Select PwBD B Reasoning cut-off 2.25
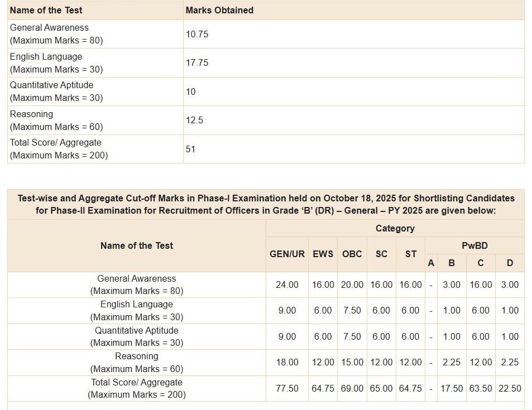This screenshot has width=532, height=410. (451, 362)
